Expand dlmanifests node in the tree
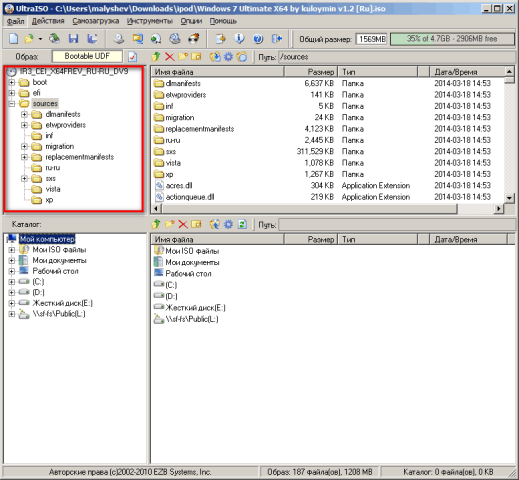The image size is (519, 480). click(x=24, y=114)
